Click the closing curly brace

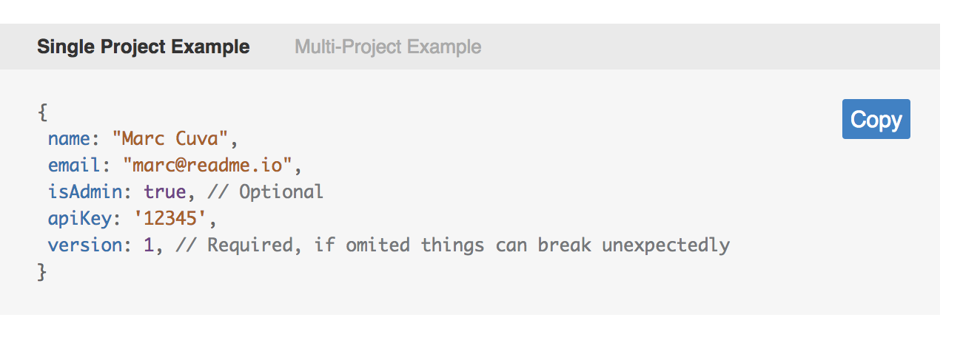point(42,272)
